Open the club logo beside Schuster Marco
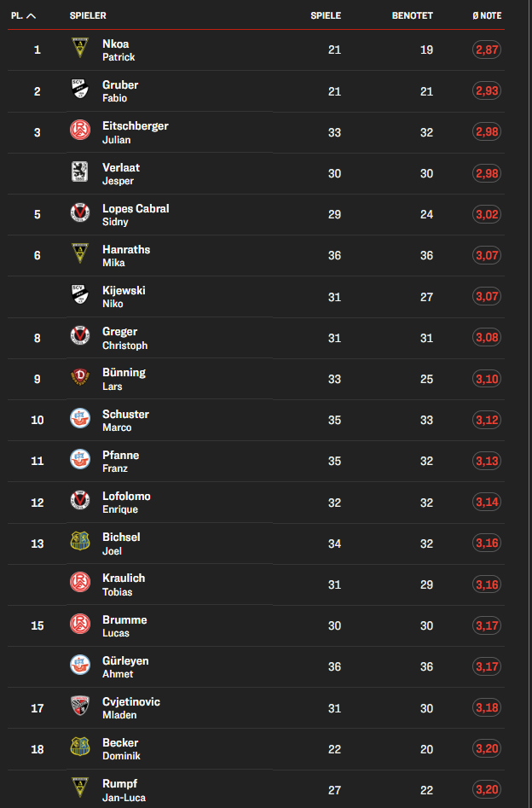Viewport: 532px width, 808px height. click(79, 420)
